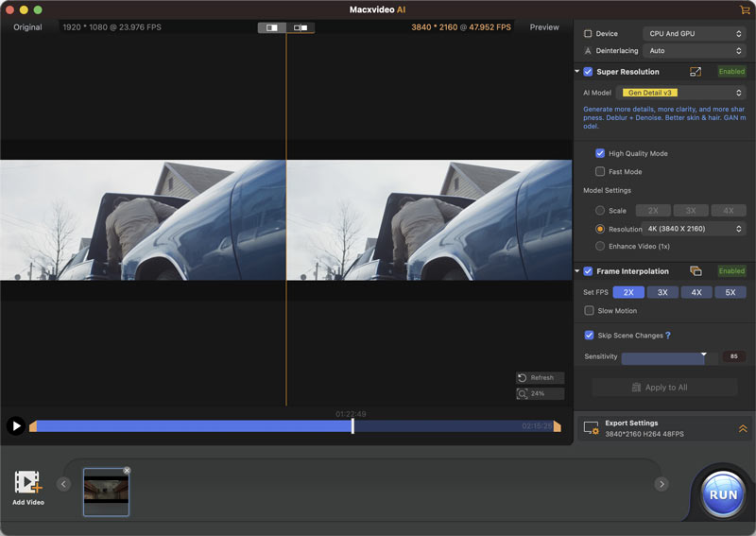Switch to the Preview tab
Screen dimensions: 756x536
pos(544,27)
